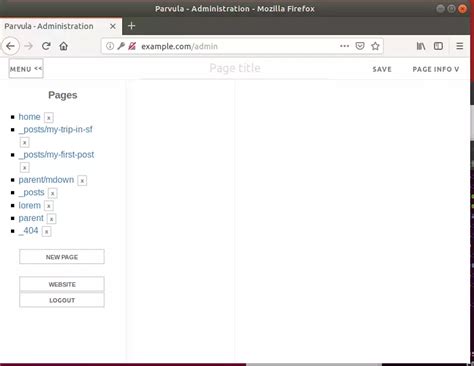
Task: Delete the _404 page with x
Action: tap(46, 231)
